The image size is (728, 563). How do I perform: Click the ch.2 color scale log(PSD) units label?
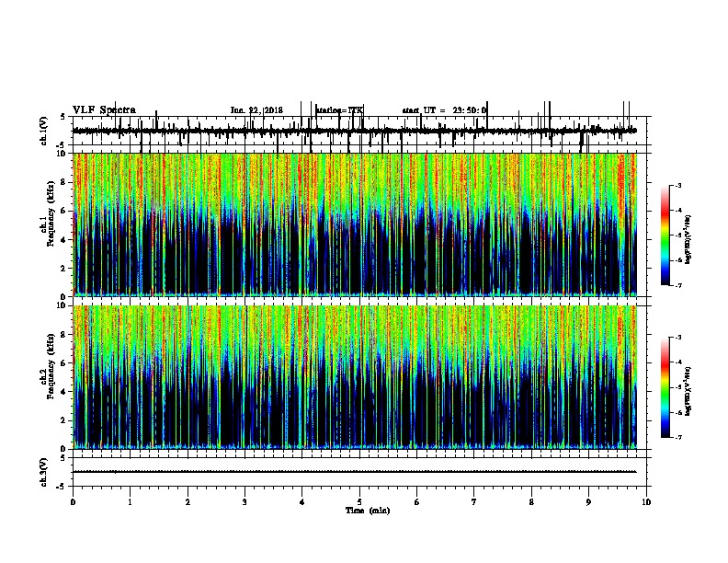(688, 392)
